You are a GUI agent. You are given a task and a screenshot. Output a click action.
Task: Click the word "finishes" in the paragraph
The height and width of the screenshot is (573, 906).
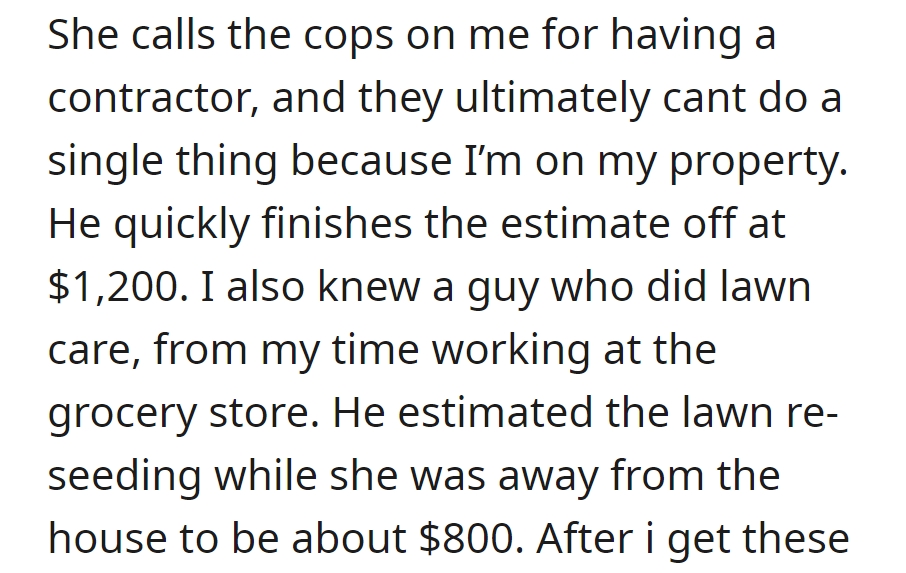[x=337, y=223]
